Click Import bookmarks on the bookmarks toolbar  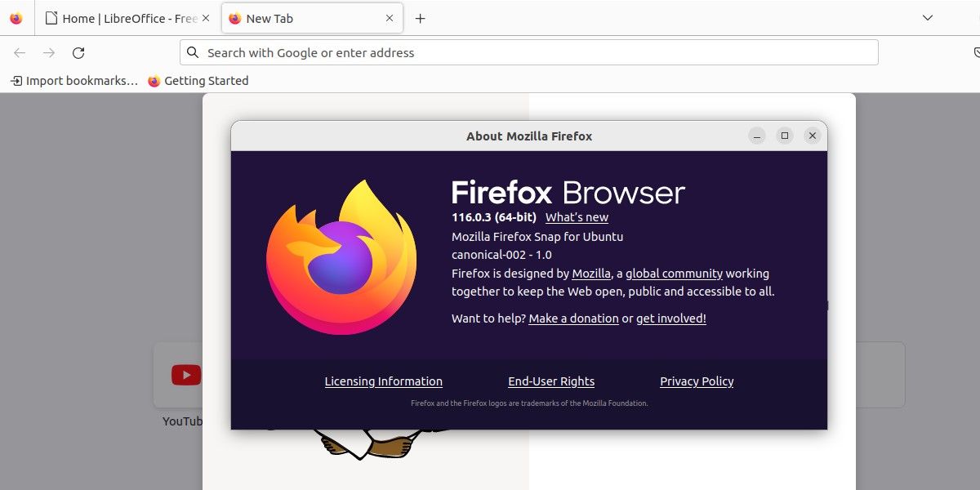click(73, 80)
